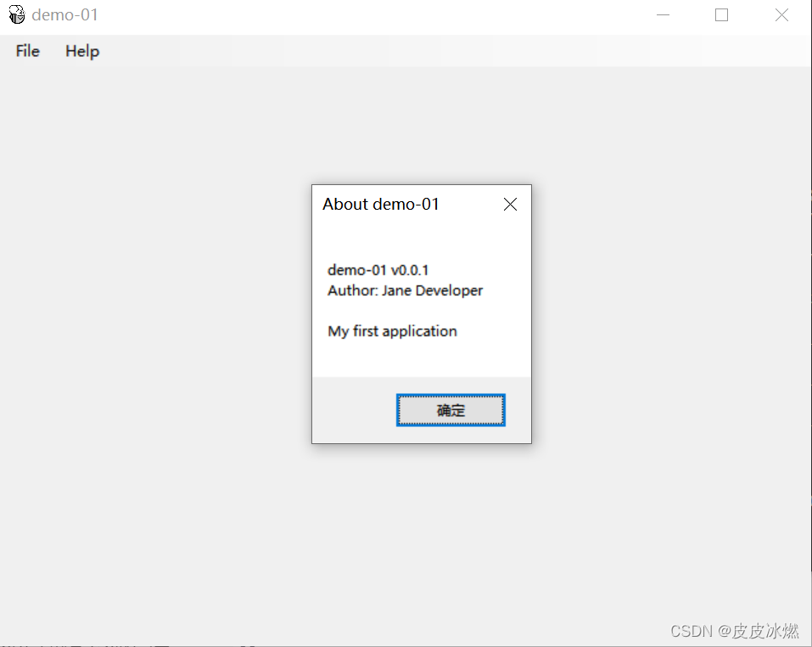This screenshot has width=812, height=647.
Task: Click the 'Author: Jane Developer' text
Action: [x=405, y=290]
